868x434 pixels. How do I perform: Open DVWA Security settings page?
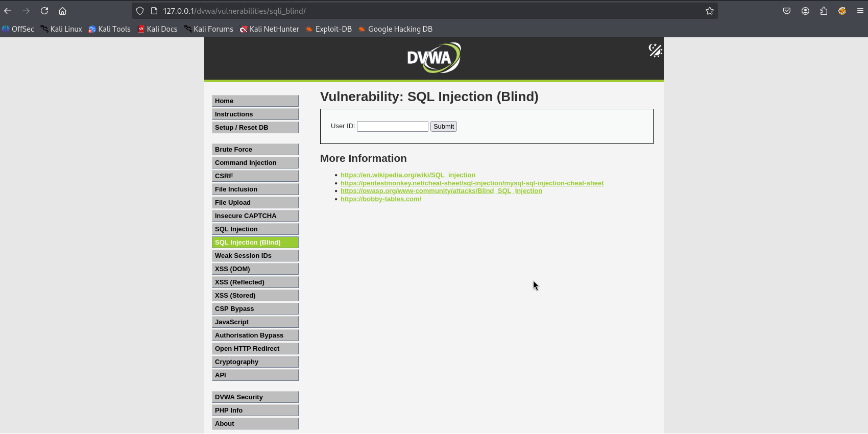click(255, 397)
